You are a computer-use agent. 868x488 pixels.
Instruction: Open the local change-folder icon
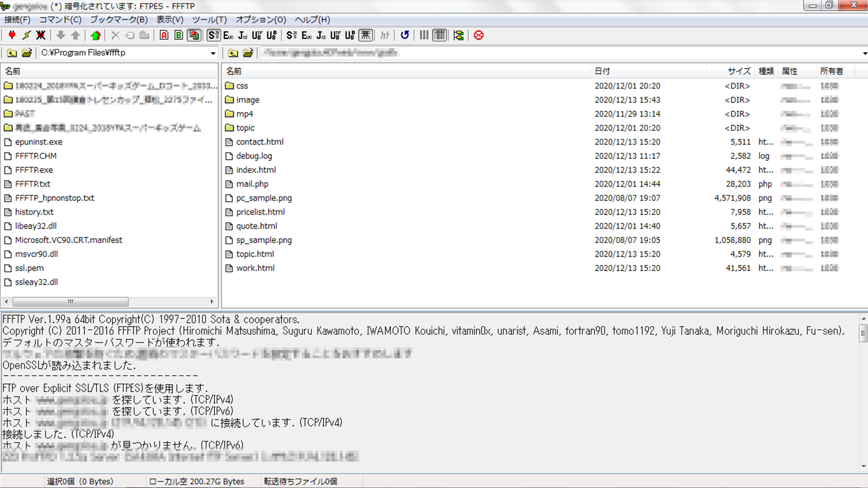pyautogui.click(x=27, y=53)
